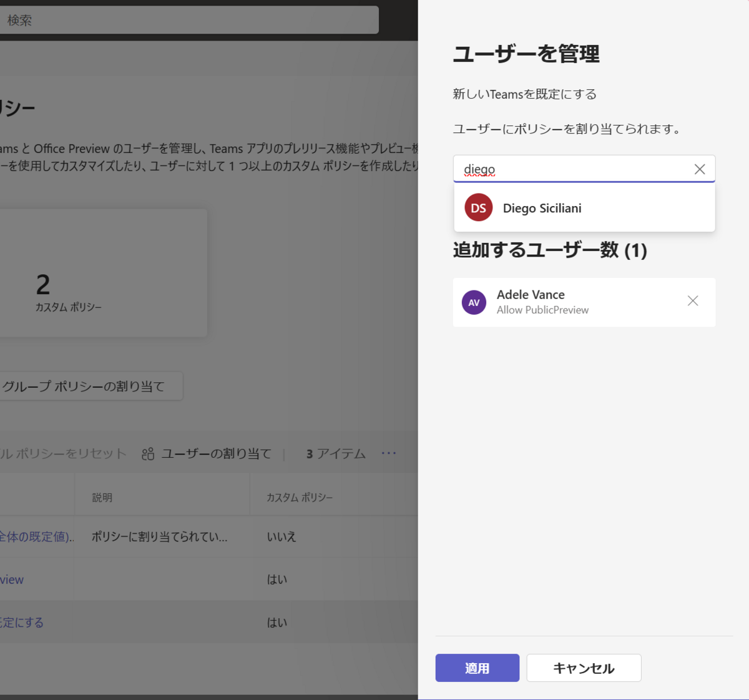Click ユーザーの割り当て toolbar item

[x=207, y=454]
